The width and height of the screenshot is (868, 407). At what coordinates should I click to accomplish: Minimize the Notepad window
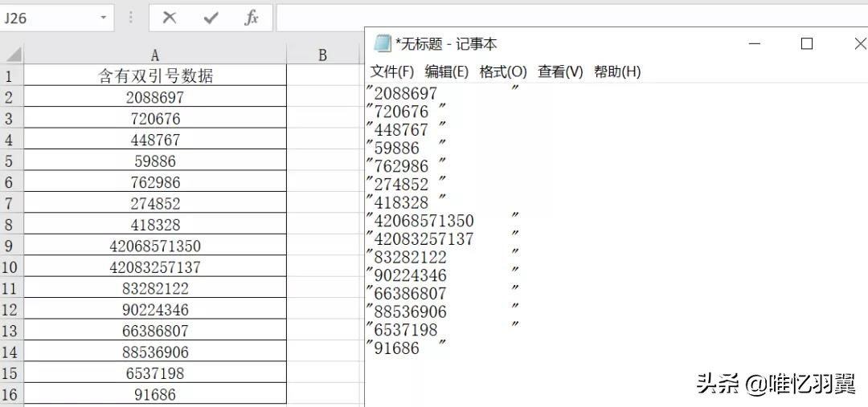click(754, 43)
